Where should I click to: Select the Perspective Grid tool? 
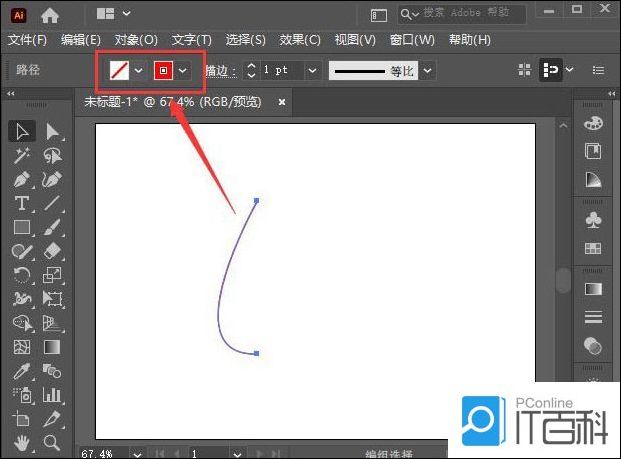pyautogui.click(x=52, y=323)
